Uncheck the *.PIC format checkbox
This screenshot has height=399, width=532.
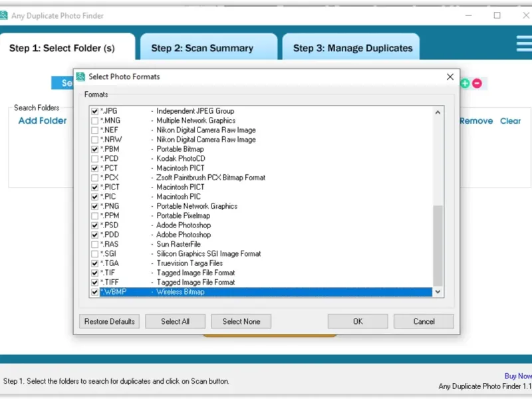click(x=94, y=197)
